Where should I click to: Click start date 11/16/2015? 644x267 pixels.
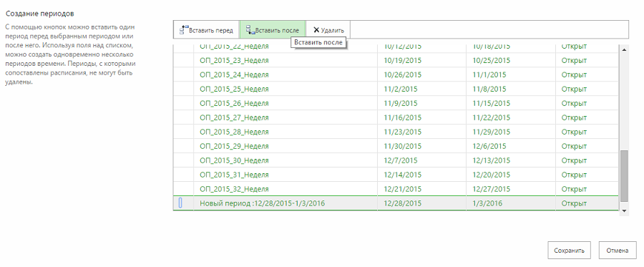click(403, 117)
